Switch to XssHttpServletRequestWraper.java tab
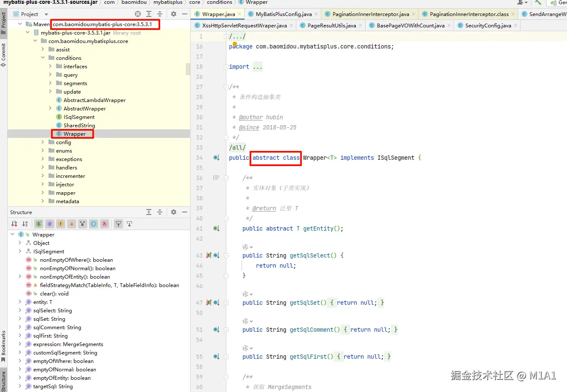 click(x=244, y=25)
